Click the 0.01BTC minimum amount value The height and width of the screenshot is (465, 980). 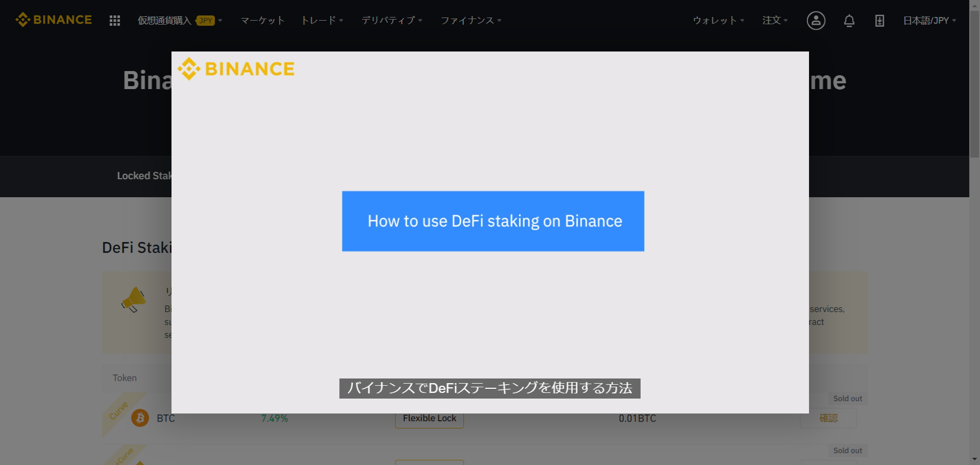click(638, 418)
